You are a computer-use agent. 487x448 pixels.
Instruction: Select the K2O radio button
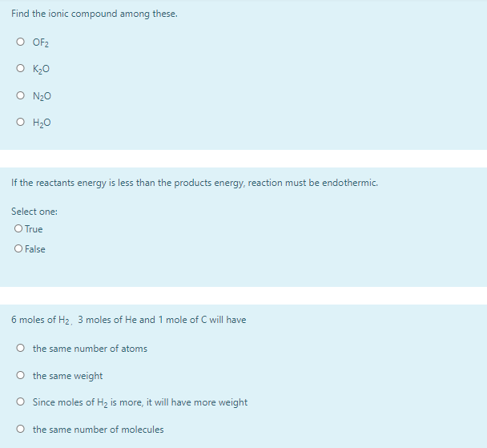[x=21, y=68]
